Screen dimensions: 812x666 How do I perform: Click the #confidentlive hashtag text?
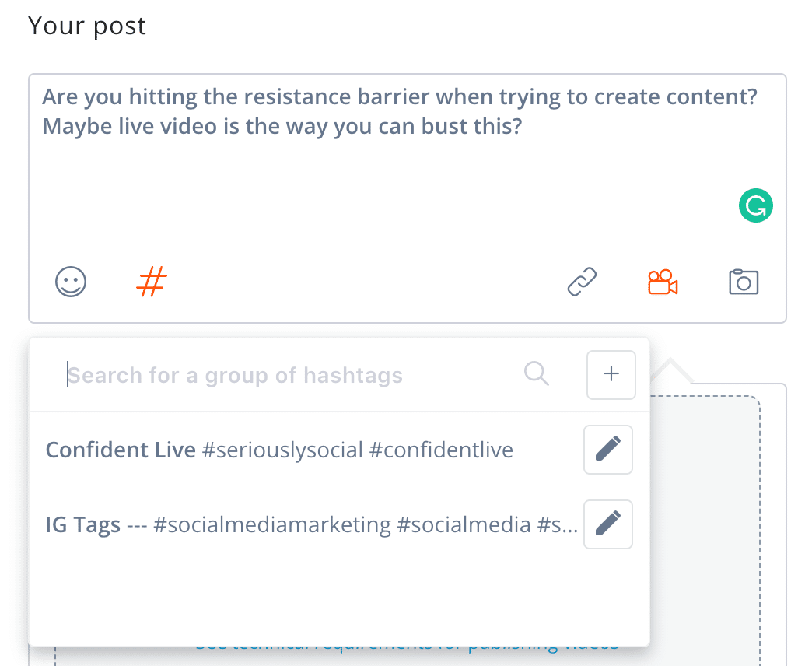click(x=441, y=450)
